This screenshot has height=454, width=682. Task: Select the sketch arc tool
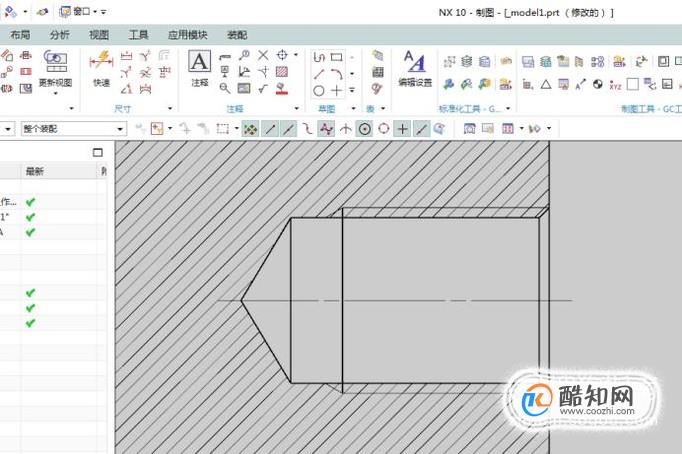tap(337, 74)
